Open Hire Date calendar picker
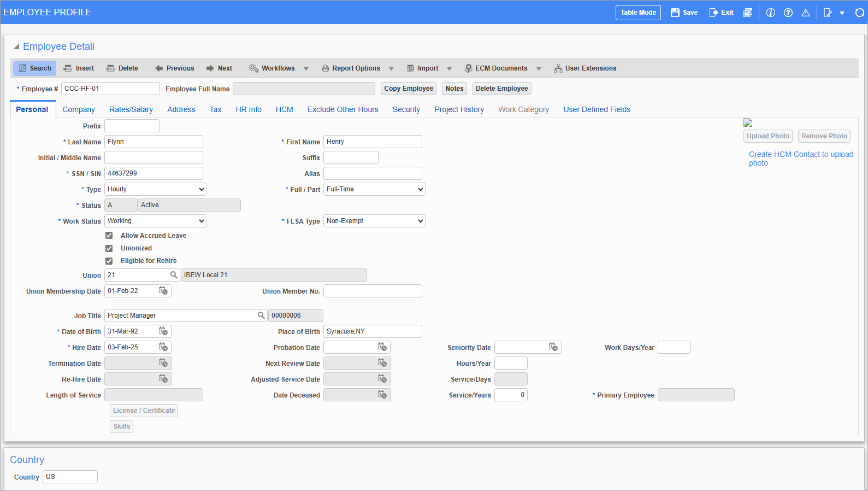This screenshot has height=491, width=868. point(163,347)
